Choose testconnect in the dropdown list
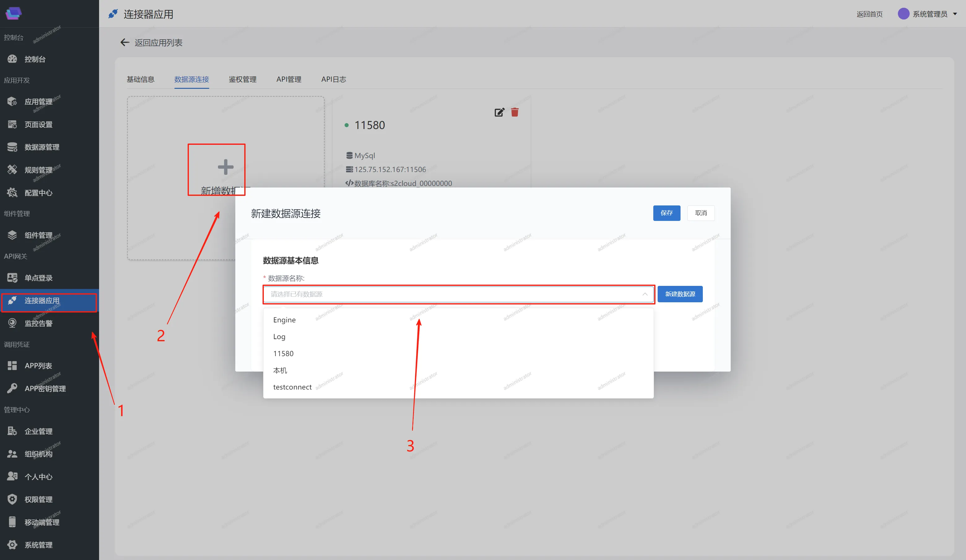The width and height of the screenshot is (966, 560). pos(292,387)
